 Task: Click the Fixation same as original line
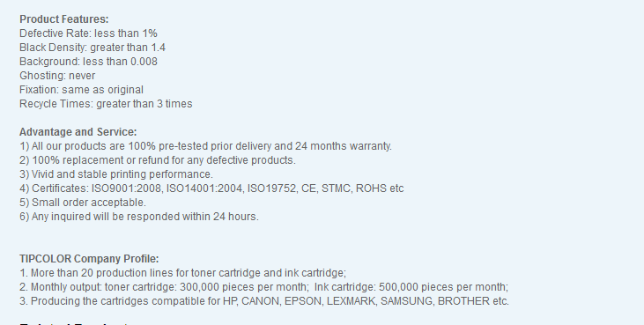click(81, 90)
